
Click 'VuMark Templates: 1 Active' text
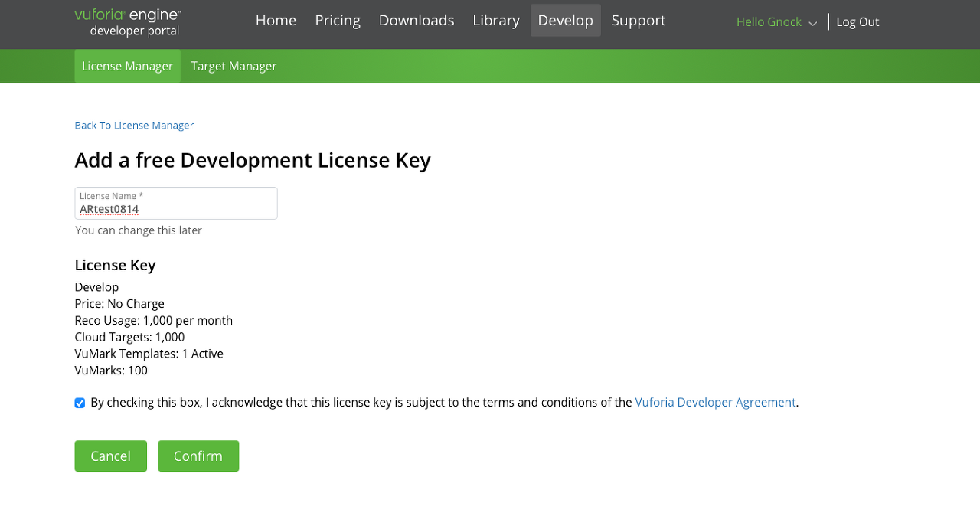[x=149, y=354]
